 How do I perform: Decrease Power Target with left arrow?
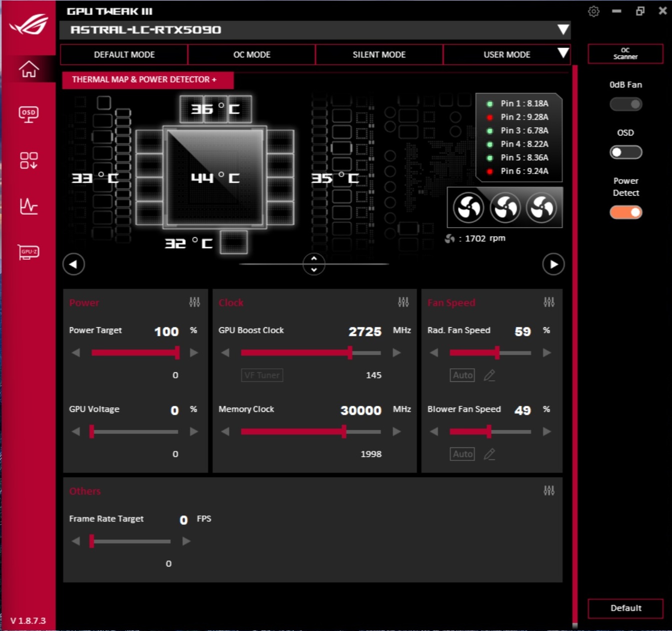[x=76, y=353]
